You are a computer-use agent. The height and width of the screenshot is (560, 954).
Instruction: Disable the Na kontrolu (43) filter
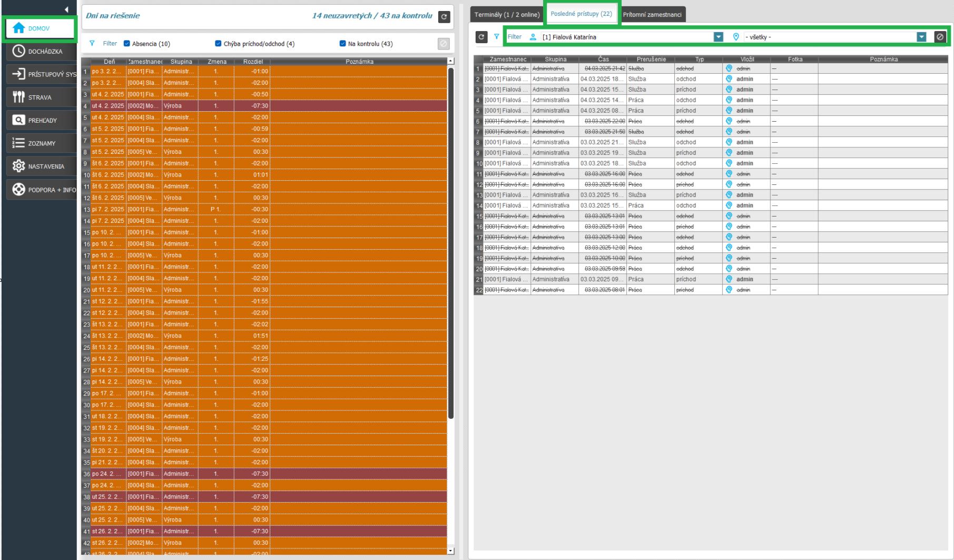[x=343, y=44]
